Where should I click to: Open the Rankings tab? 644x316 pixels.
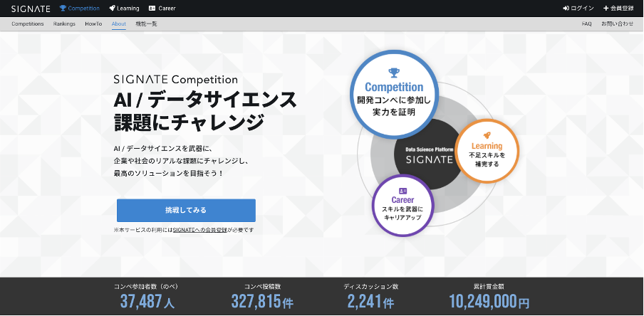tap(64, 23)
